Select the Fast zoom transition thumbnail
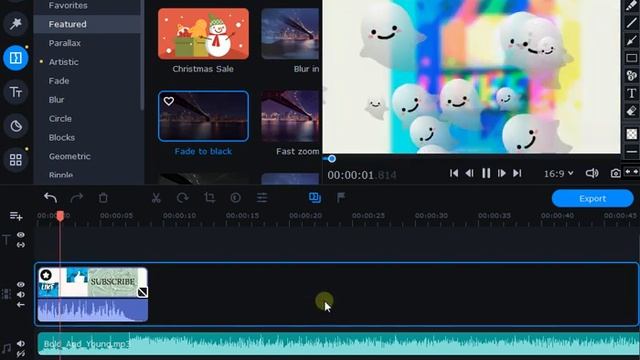Screen dimensions: 640x360 (x=291, y=116)
